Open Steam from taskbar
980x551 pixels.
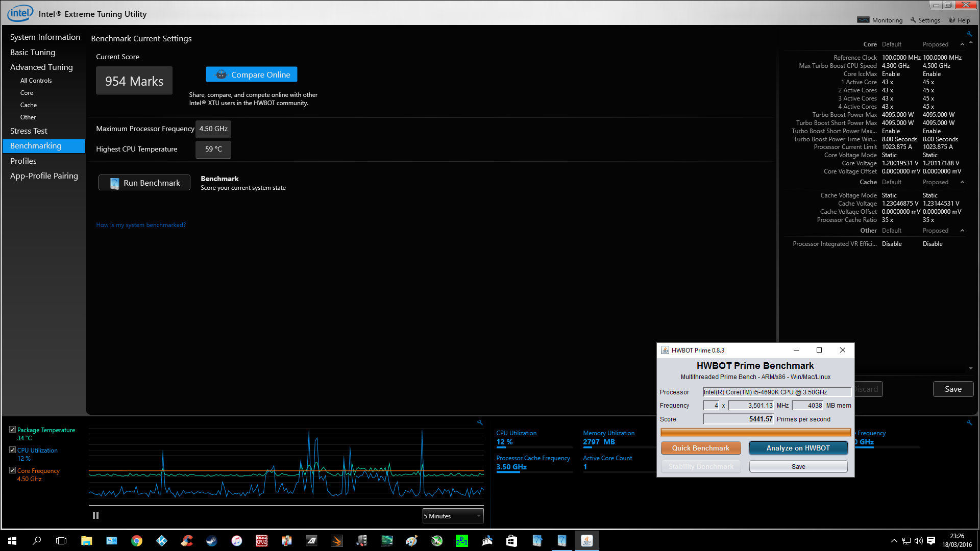(x=212, y=541)
